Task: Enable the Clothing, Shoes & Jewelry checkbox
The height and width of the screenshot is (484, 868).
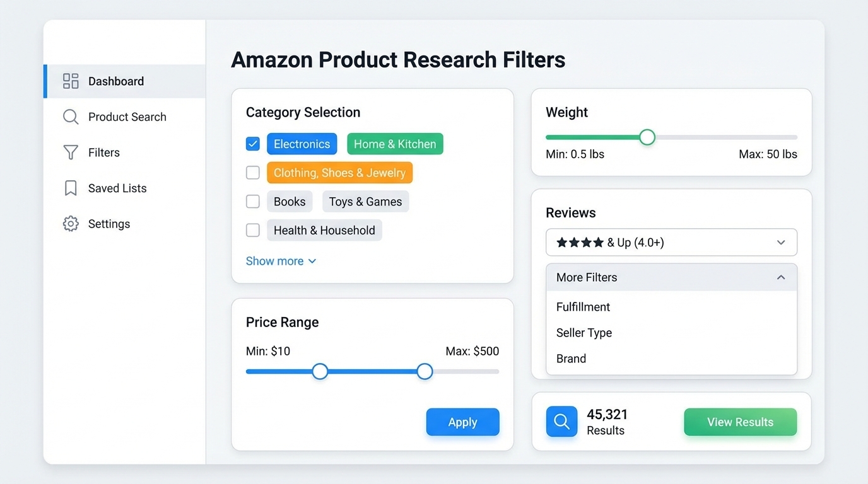Action: pyautogui.click(x=252, y=172)
